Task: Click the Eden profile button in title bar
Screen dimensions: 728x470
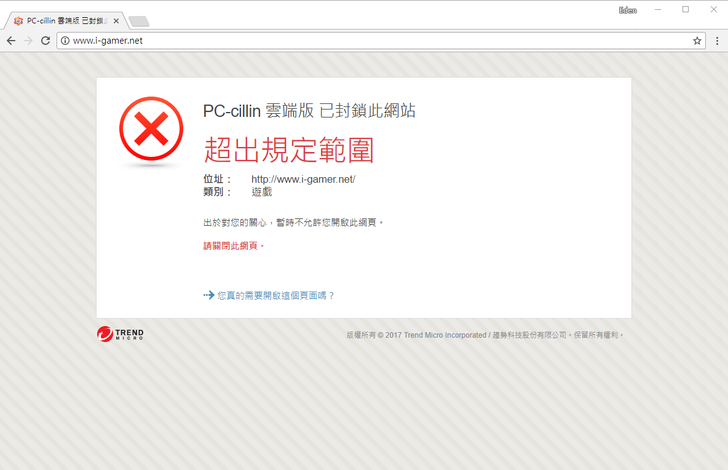Action: (x=628, y=10)
